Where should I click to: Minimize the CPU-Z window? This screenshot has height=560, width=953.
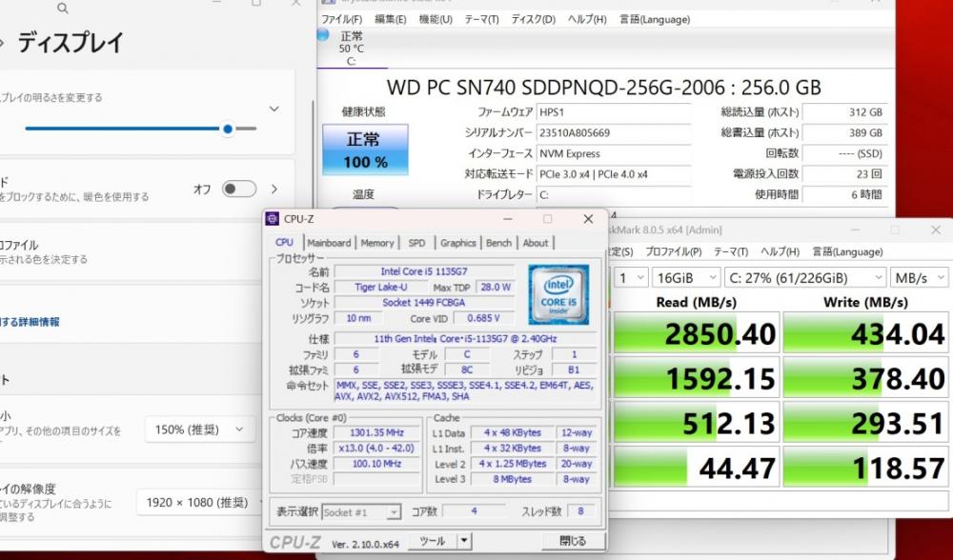(x=508, y=219)
